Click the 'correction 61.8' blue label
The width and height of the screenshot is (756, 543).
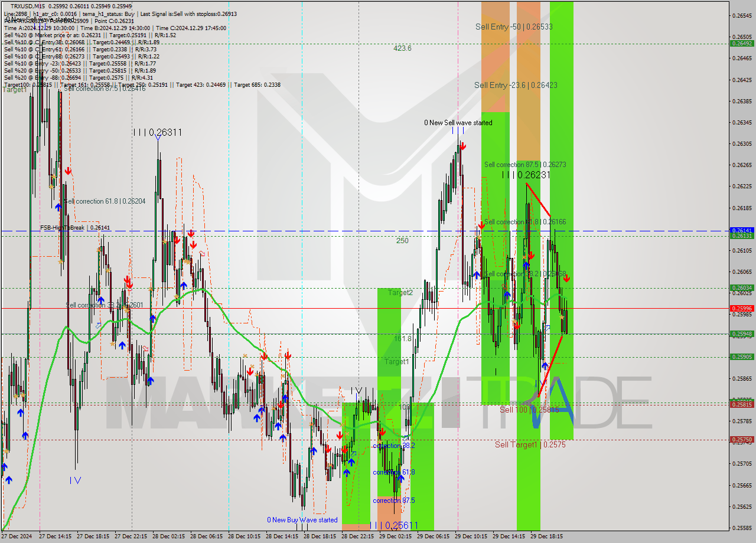(394, 472)
